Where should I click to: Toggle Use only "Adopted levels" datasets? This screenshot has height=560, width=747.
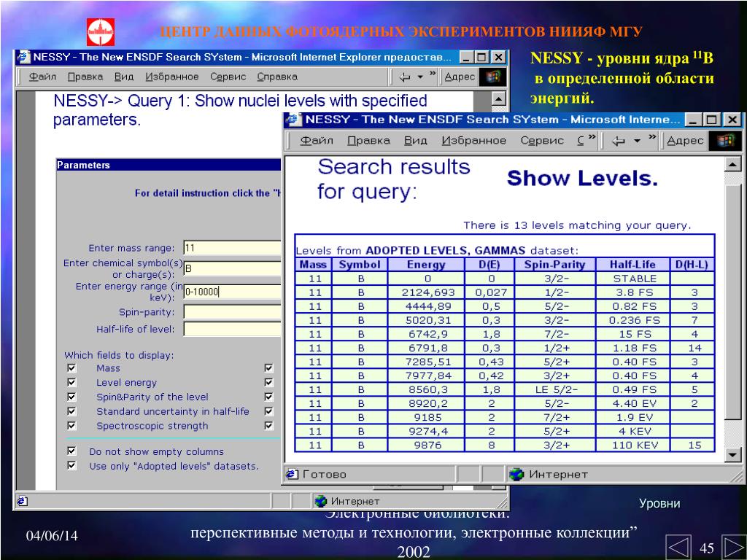[x=71, y=464]
